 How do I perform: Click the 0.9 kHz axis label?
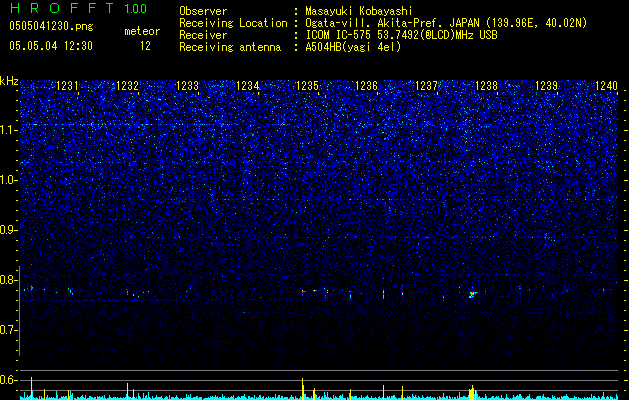tap(9, 230)
